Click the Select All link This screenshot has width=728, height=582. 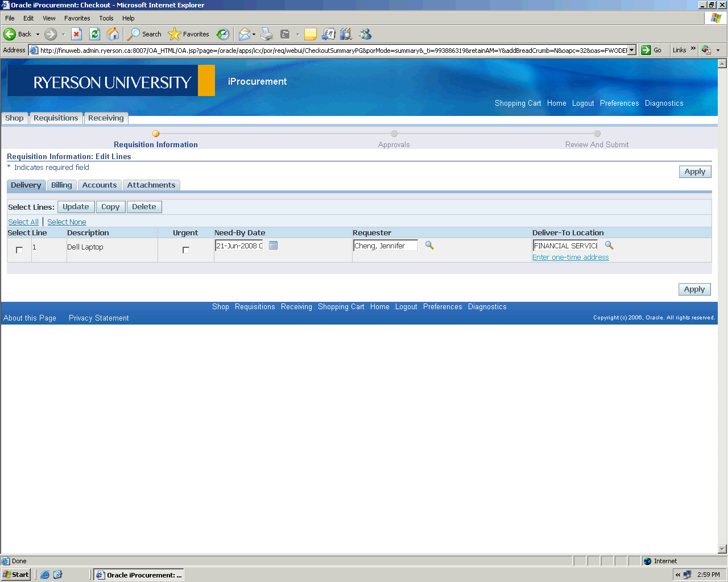click(x=23, y=222)
